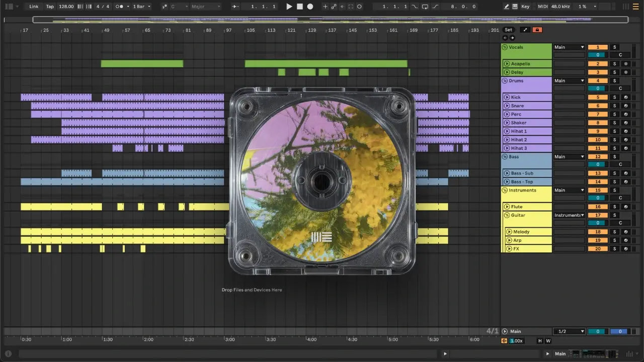Click the Main track volume value
The height and width of the screenshot is (362, 644).
[598, 331]
